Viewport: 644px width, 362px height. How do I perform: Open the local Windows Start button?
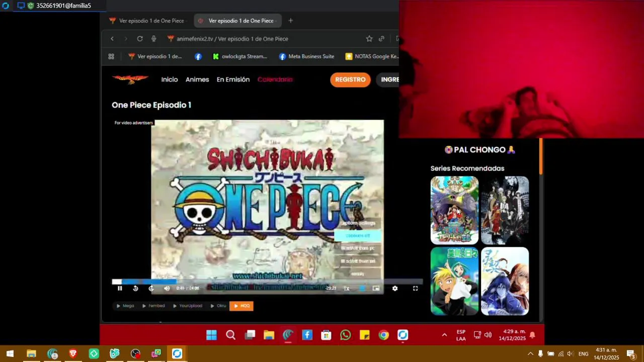click(x=10, y=354)
